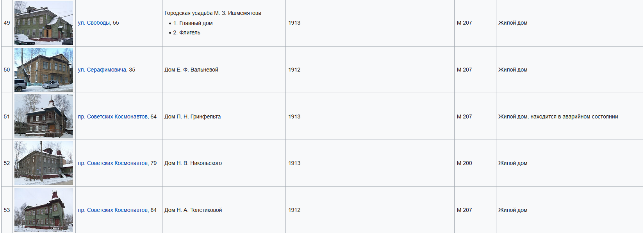Select the Главный дом list item

[x=193, y=23]
